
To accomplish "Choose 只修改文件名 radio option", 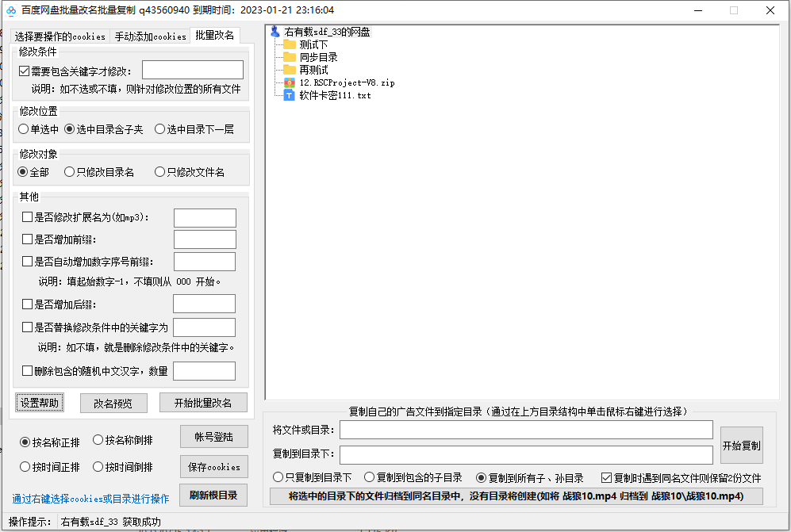I will pos(190,172).
